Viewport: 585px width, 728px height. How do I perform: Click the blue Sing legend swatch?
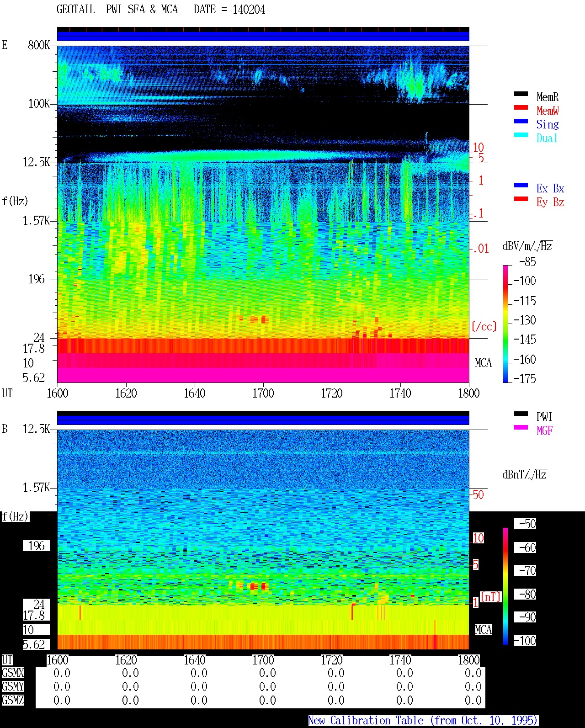tap(521, 122)
